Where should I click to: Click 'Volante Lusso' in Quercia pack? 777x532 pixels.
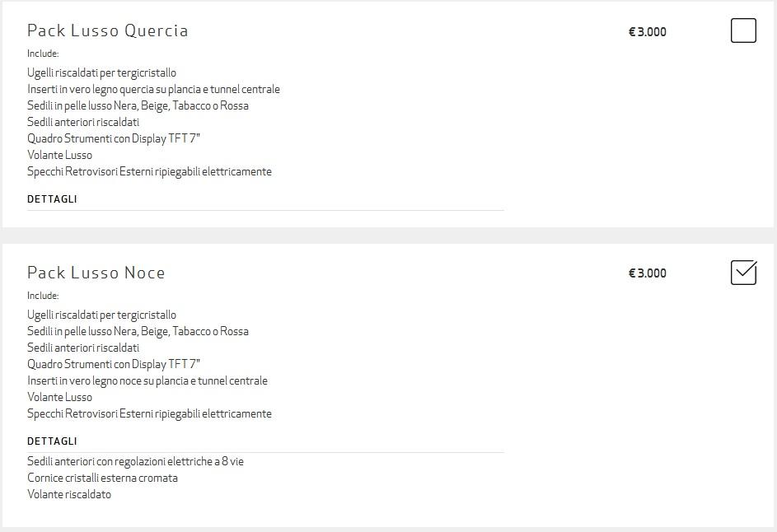59,155
